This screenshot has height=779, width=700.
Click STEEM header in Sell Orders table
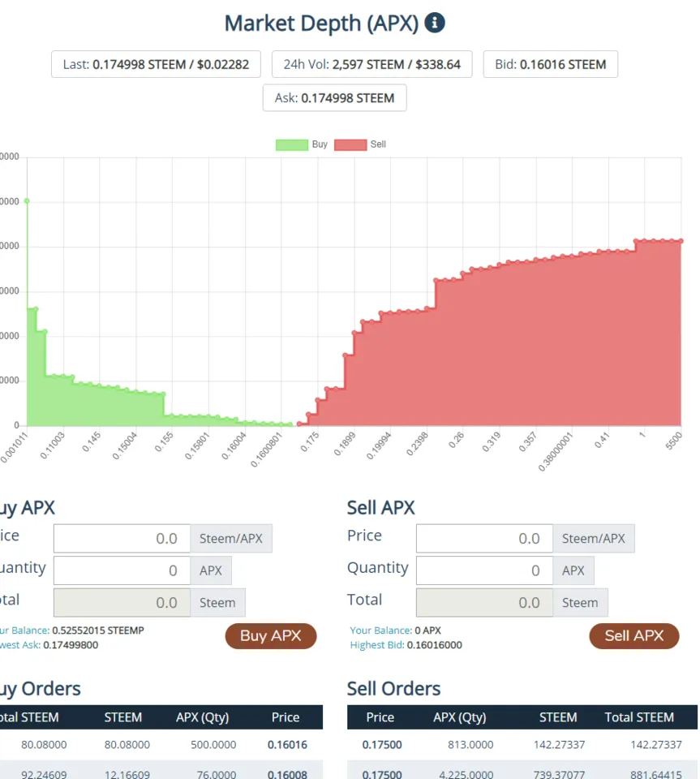pos(558,717)
